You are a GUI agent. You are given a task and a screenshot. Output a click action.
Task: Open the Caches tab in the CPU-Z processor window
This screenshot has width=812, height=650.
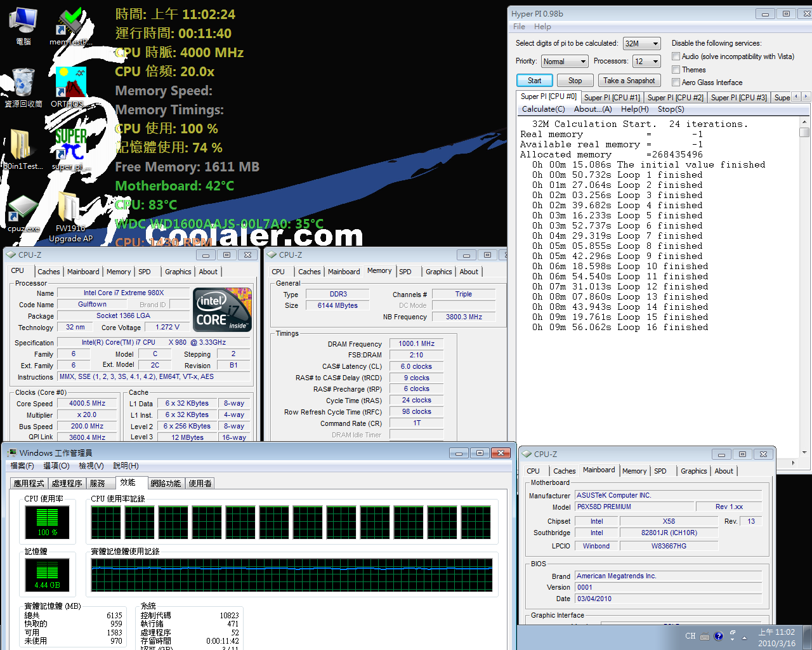(x=49, y=272)
